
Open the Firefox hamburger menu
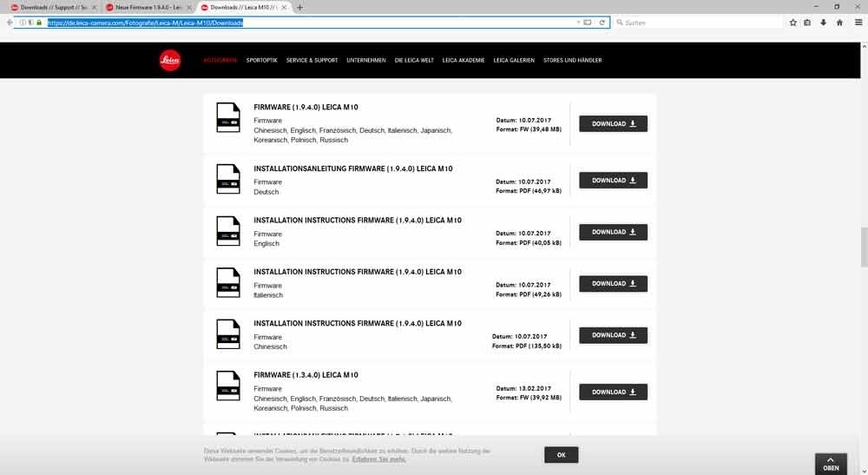pos(858,23)
